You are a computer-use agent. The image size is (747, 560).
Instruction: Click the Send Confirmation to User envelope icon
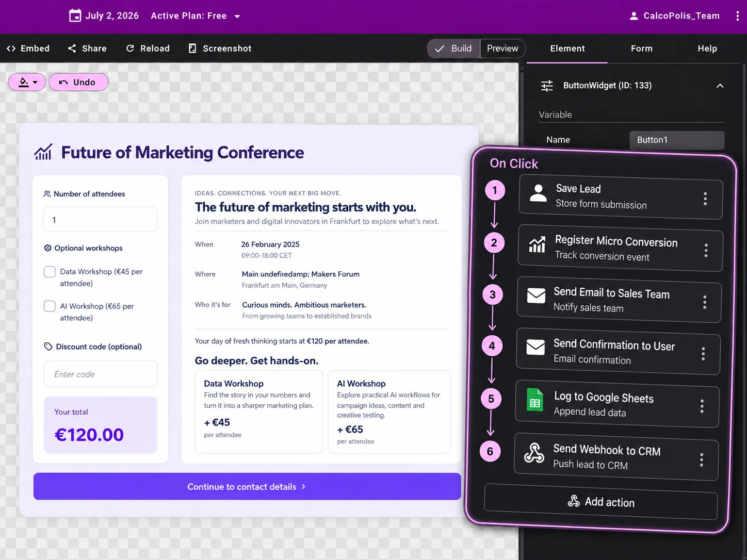pos(535,347)
